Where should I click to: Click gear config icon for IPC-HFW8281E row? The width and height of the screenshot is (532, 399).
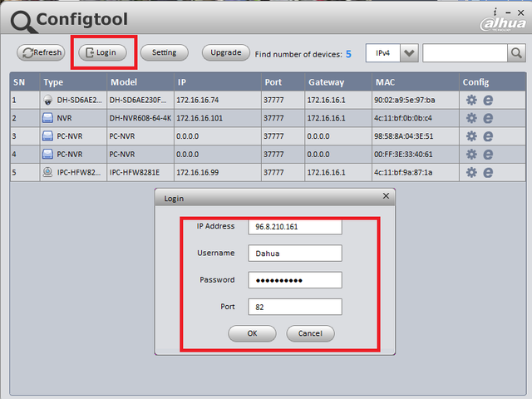(471, 172)
